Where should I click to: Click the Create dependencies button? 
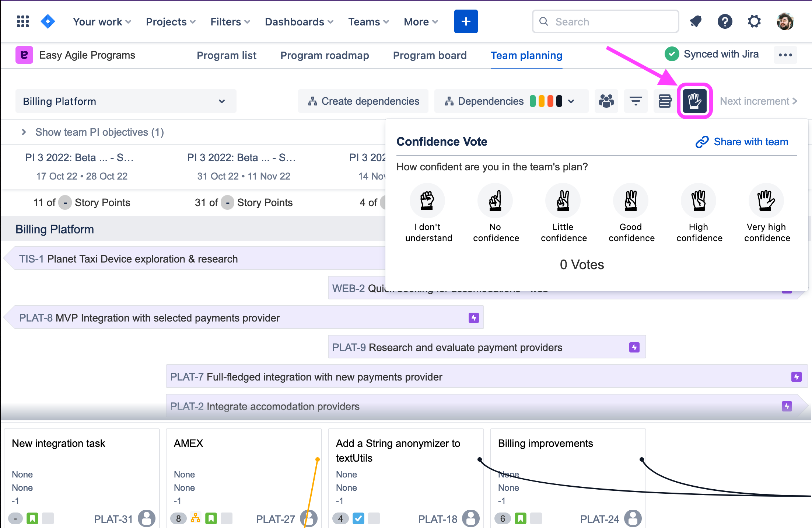pos(363,101)
